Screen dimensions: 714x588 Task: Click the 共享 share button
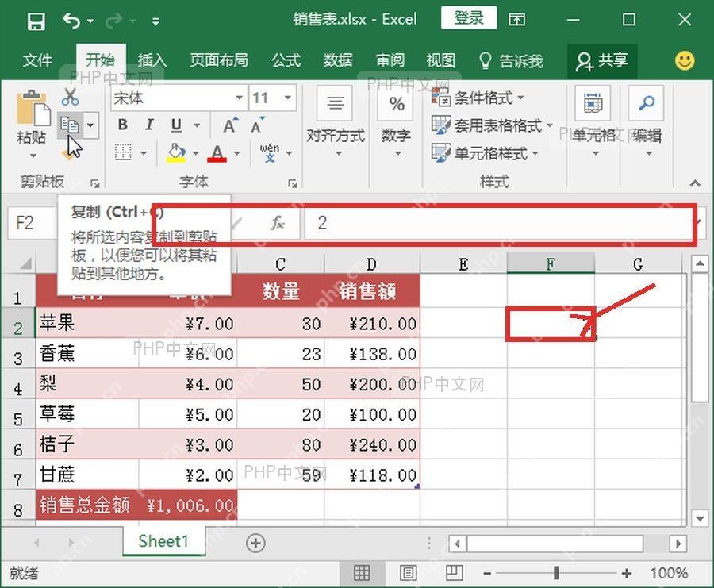coord(602,60)
